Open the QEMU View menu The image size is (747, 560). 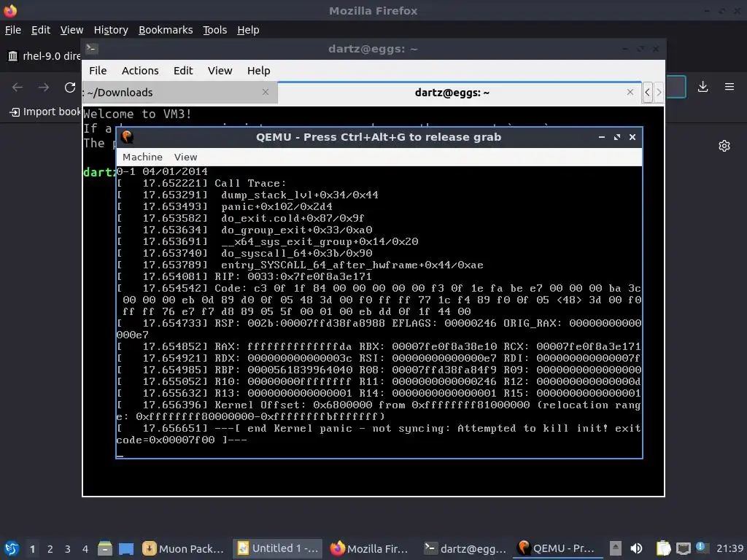click(185, 157)
